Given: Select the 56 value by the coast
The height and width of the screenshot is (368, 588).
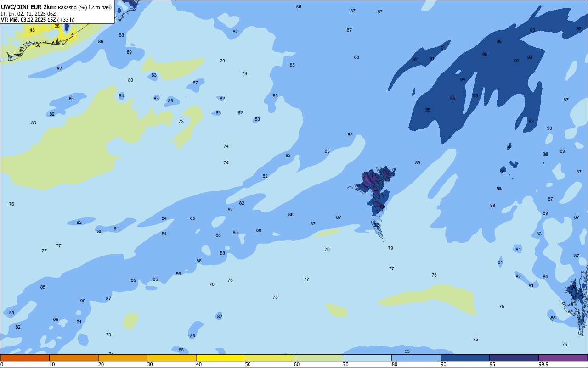Looking at the screenshot, I should point(38,45).
